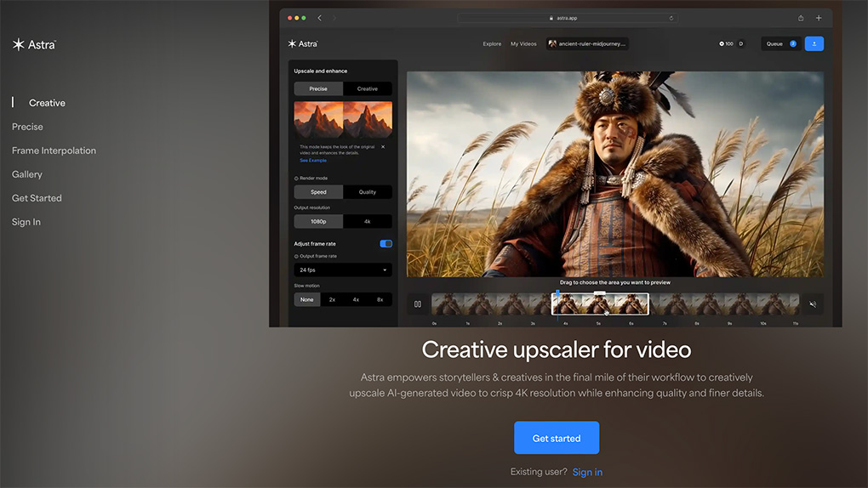The width and height of the screenshot is (868, 488).
Task: Open the D user avatar
Action: 740,43
